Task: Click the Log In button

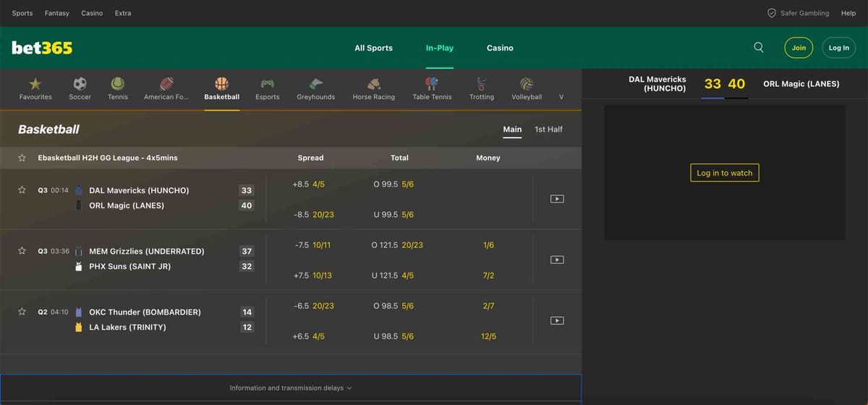Action: click(839, 48)
